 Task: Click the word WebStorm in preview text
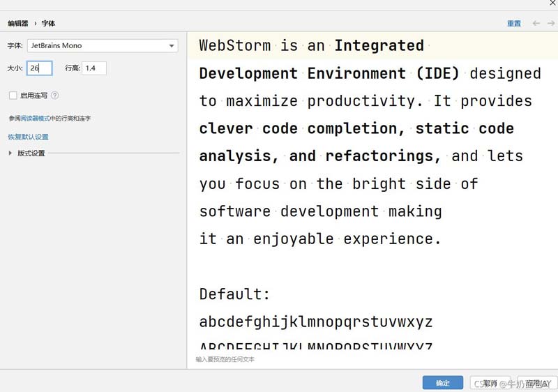(234, 46)
